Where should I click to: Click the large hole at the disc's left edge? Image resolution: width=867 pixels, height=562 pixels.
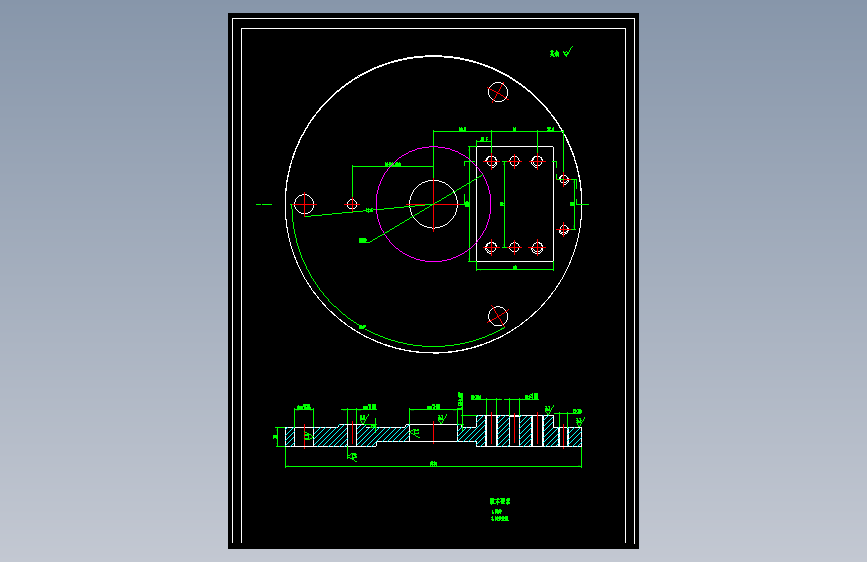point(304,204)
